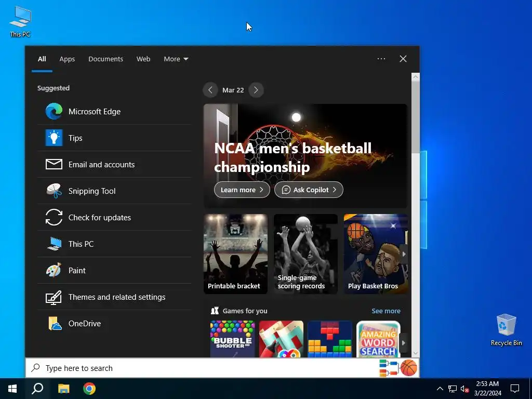The height and width of the screenshot is (399, 532).
Task: Open the colored blocks puzzle game tile
Action: (330, 339)
